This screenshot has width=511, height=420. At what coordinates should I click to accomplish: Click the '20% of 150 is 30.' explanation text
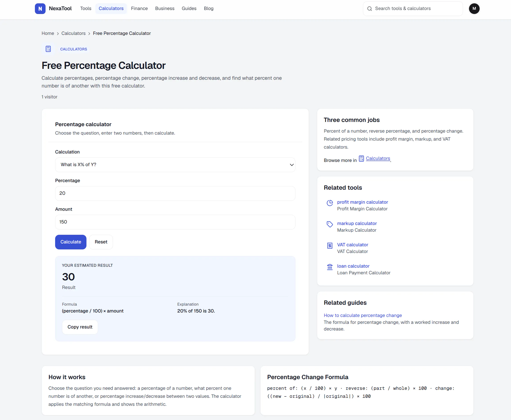(x=196, y=311)
